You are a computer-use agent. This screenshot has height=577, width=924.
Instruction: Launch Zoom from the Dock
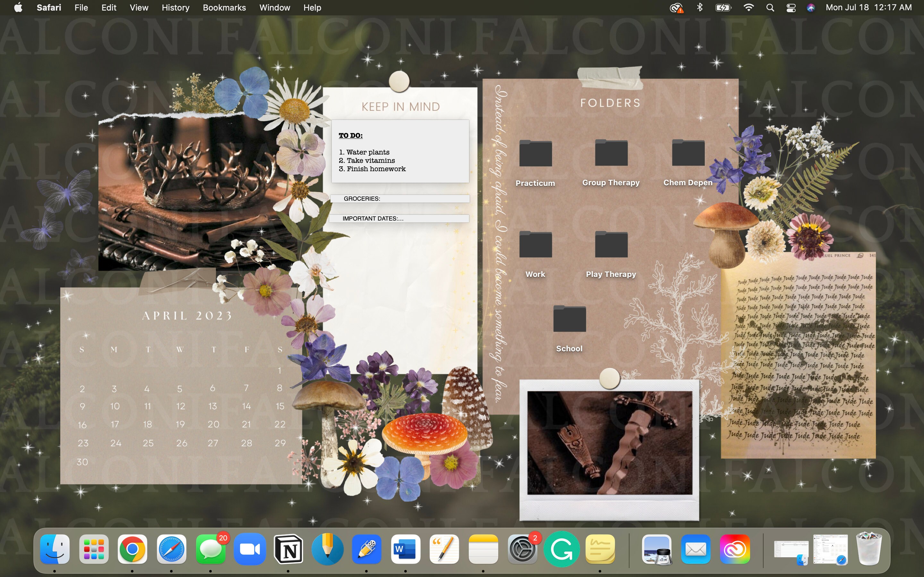click(x=250, y=549)
